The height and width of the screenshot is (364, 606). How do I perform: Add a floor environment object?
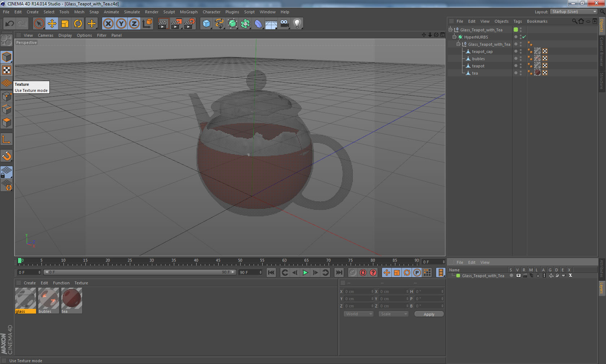(x=271, y=24)
